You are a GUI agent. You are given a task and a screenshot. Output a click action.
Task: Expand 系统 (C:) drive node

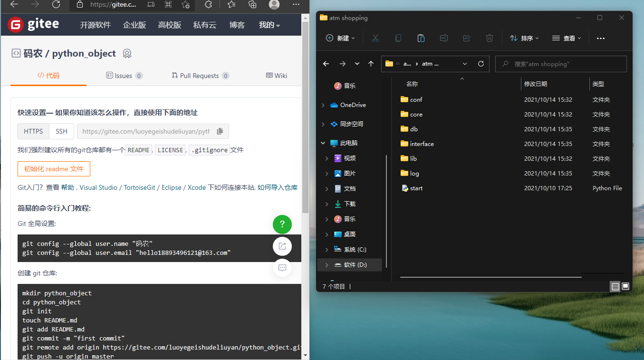tap(327, 250)
